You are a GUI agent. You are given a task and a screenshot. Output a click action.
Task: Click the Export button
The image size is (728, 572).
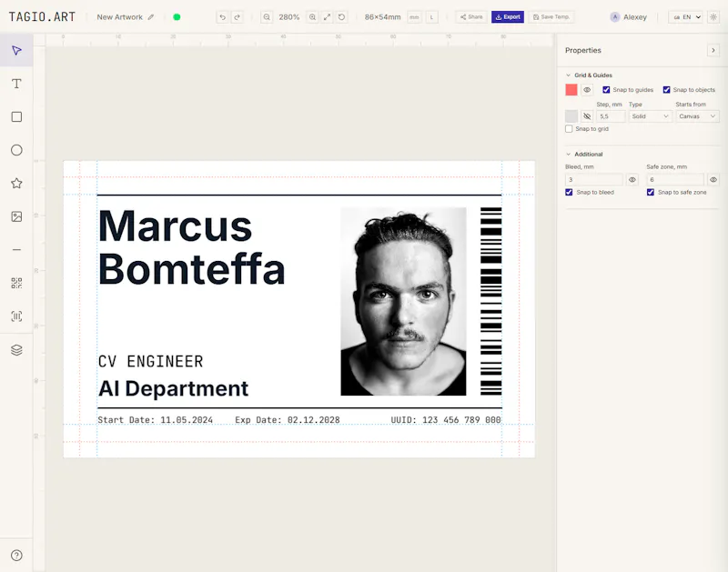pos(508,17)
